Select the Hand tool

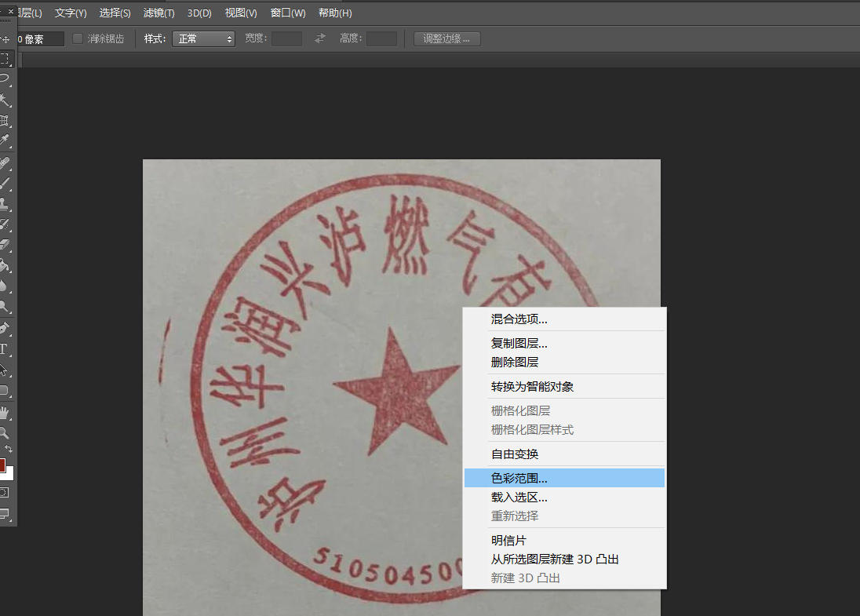(5, 411)
